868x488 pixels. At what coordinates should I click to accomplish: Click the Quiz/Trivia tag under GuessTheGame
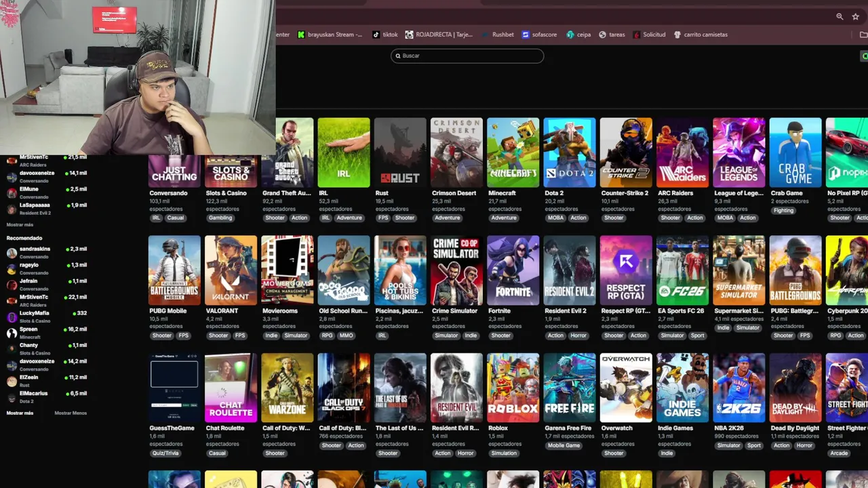click(x=165, y=453)
